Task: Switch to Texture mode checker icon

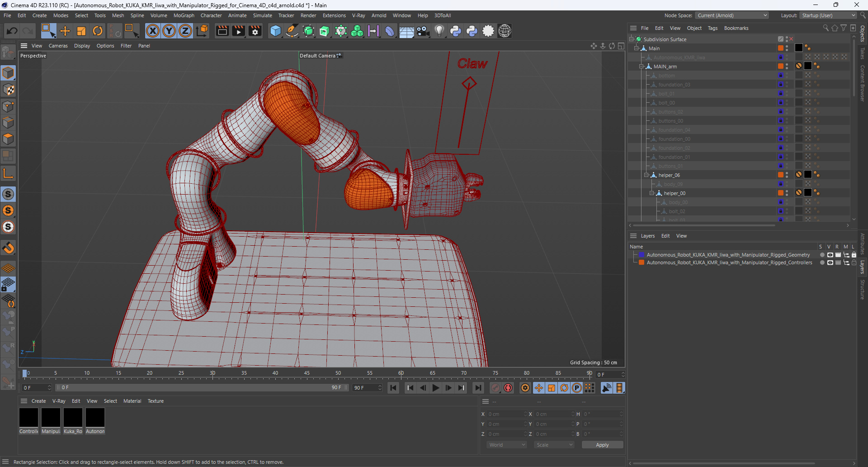Action: click(8, 90)
